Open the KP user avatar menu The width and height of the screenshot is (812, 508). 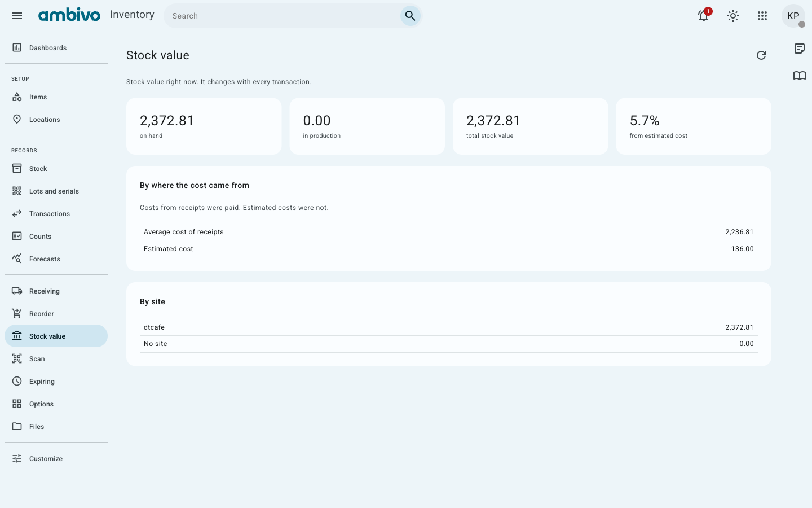(x=793, y=16)
